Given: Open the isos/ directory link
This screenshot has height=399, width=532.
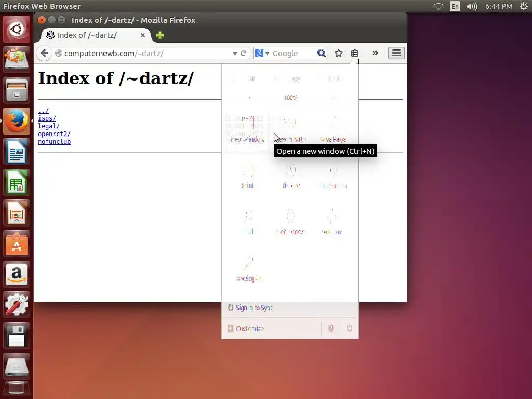Looking at the screenshot, I should [x=47, y=118].
